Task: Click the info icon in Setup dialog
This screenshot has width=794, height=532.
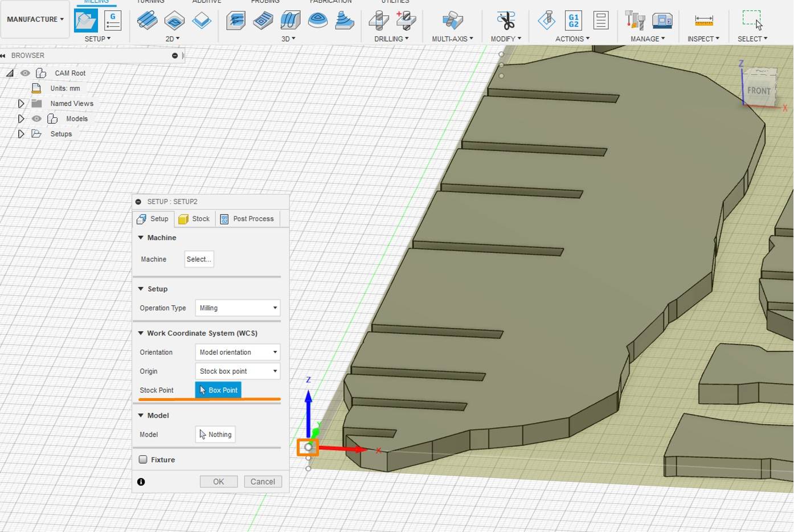Action: pos(141,482)
